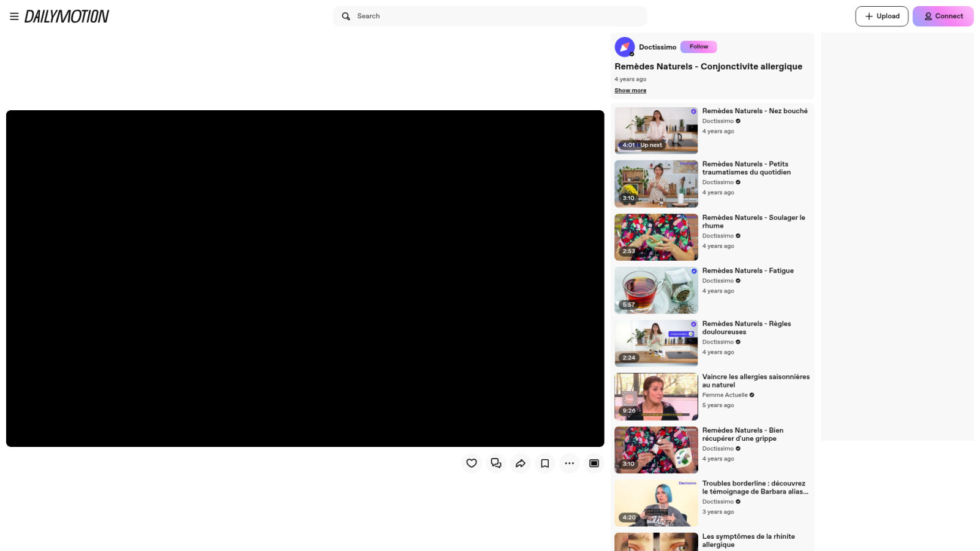Click the Femme Actuelle channel name
The width and height of the screenshot is (980, 551).
tap(725, 395)
